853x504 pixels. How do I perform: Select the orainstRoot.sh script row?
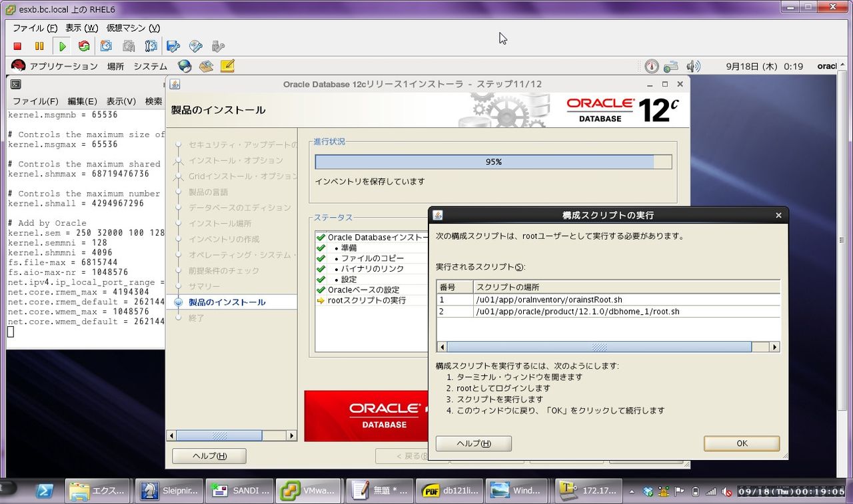point(608,300)
